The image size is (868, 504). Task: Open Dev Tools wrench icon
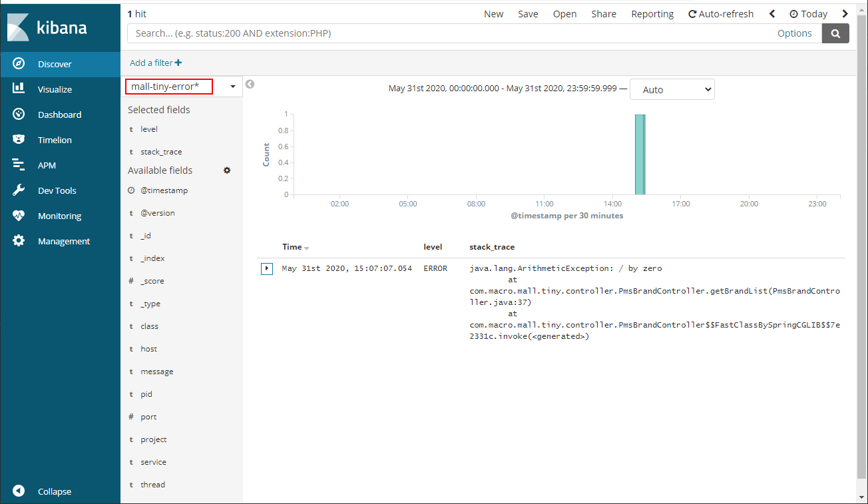[19, 190]
